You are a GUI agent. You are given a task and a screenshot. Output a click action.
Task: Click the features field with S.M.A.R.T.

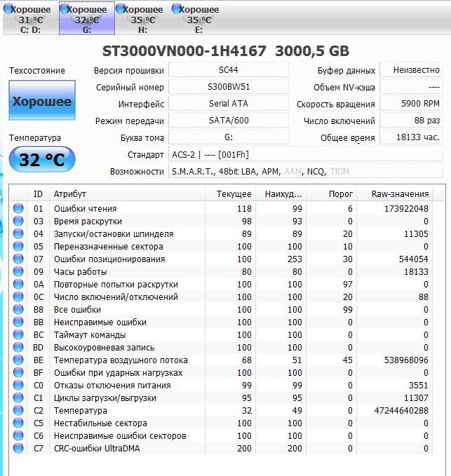pyautogui.click(x=306, y=172)
